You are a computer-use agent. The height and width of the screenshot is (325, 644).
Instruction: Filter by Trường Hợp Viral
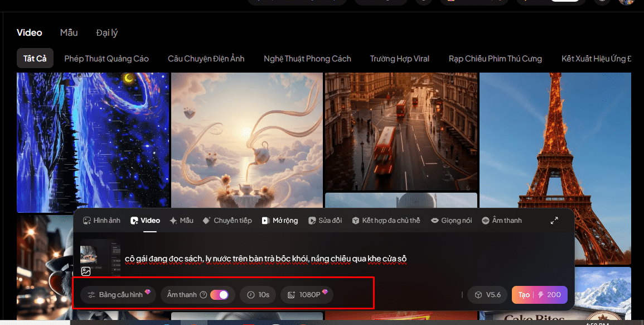click(400, 59)
